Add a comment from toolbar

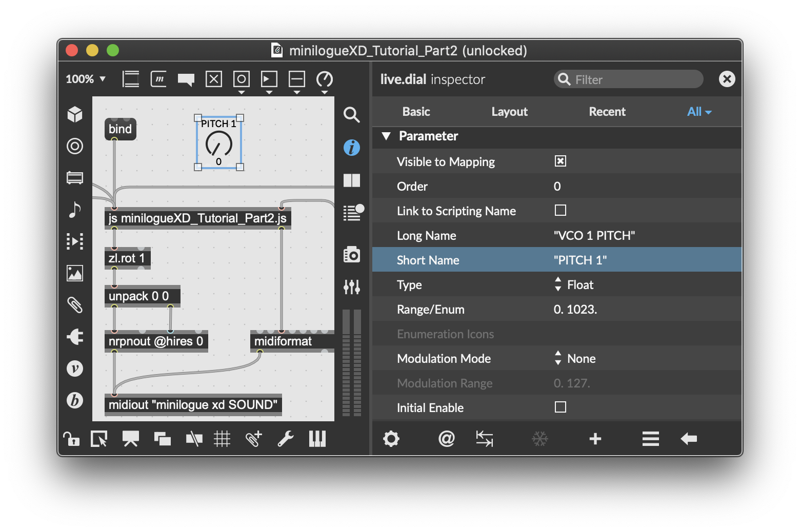point(186,79)
